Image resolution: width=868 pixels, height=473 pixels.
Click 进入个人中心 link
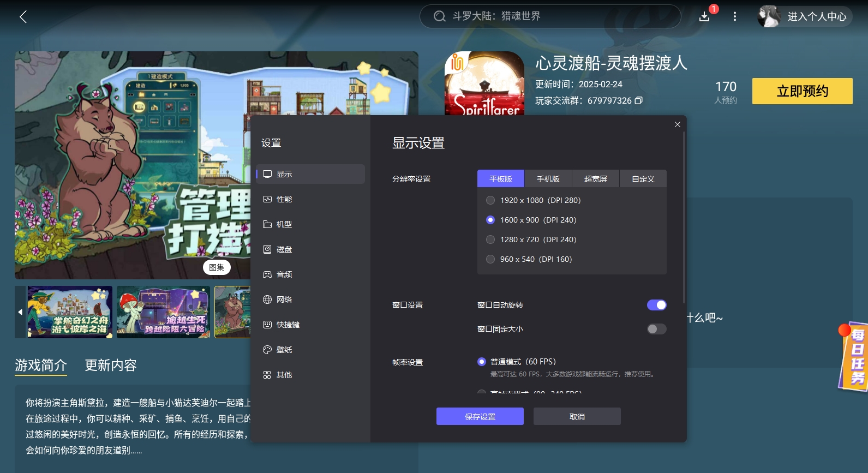pyautogui.click(x=817, y=16)
